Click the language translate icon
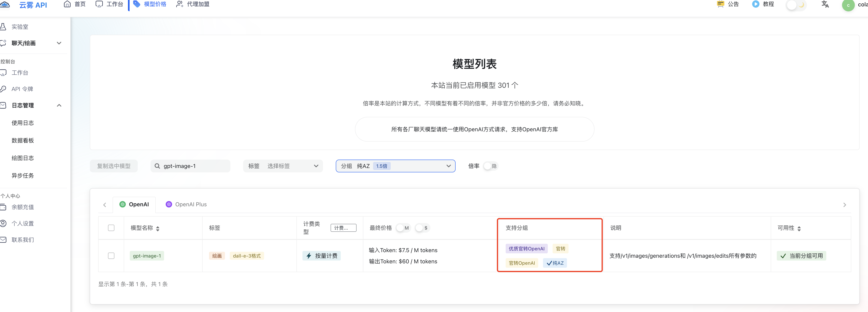Image resolution: width=868 pixels, height=312 pixels. 825,4
